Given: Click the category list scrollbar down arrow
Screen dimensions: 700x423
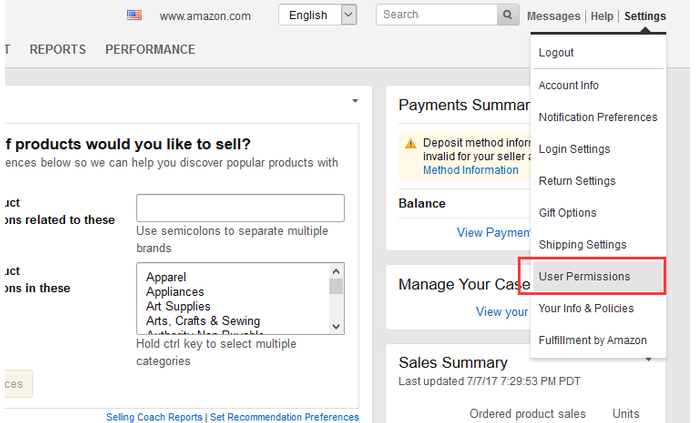Looking at the screenshot, I should [336, 327].
